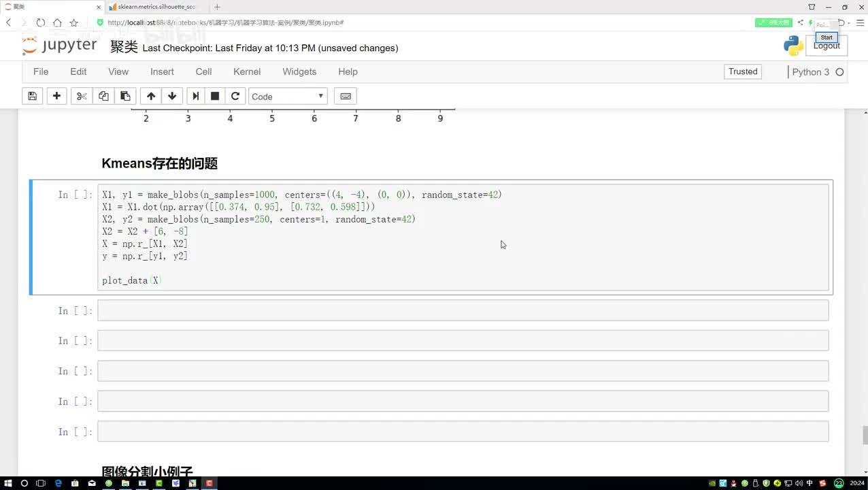Move selected cell up arrow
This screenshot has width=868, height=490.
tap(151, 96)
